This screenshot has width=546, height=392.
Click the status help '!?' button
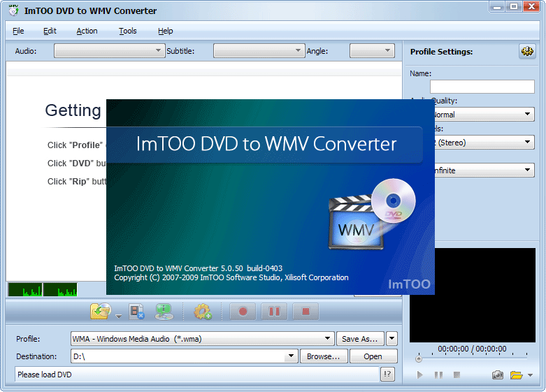[x=387, y=375]
